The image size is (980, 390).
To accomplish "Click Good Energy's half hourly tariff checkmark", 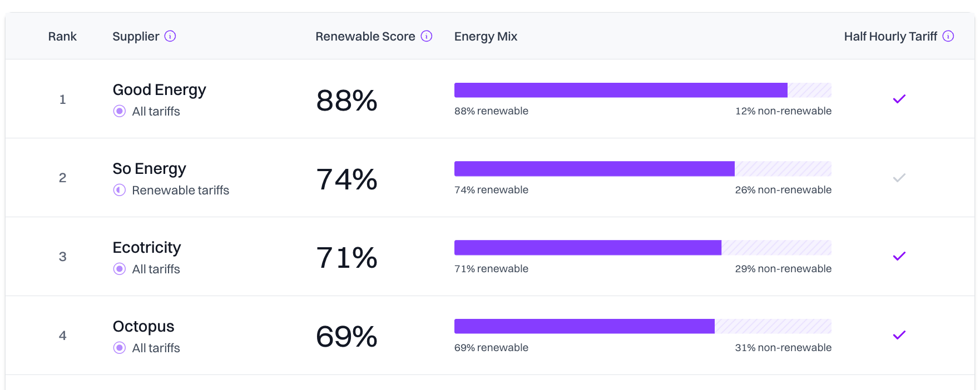I will (x=899, y=99).
